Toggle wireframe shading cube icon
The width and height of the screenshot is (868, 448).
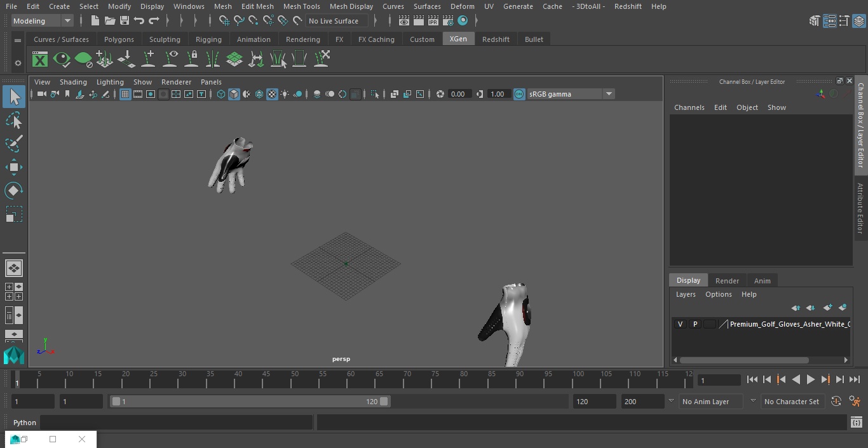point(221,94)
